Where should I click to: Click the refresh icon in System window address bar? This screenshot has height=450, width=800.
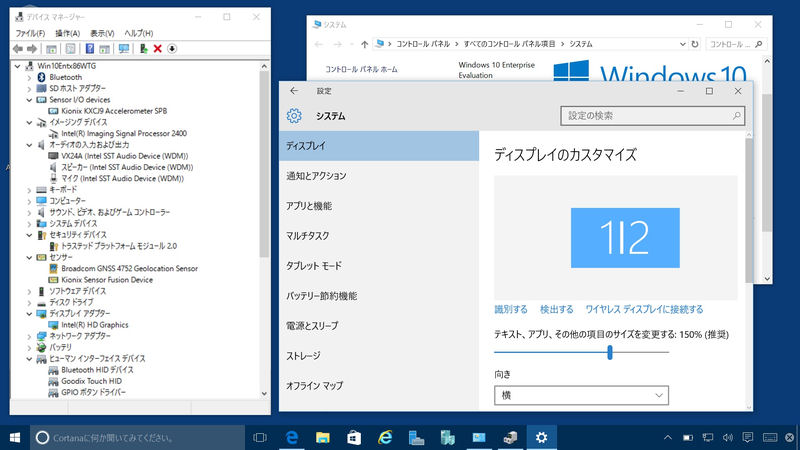coord(695,44)
